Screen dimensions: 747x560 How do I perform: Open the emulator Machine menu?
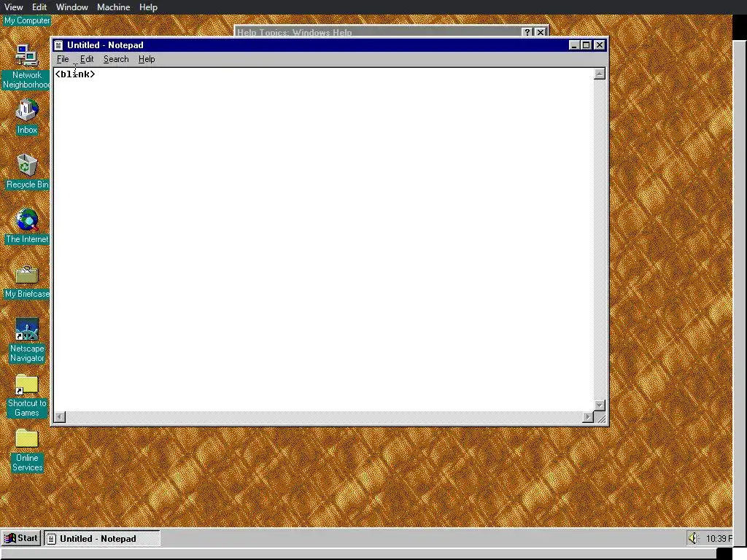(113, 7)
